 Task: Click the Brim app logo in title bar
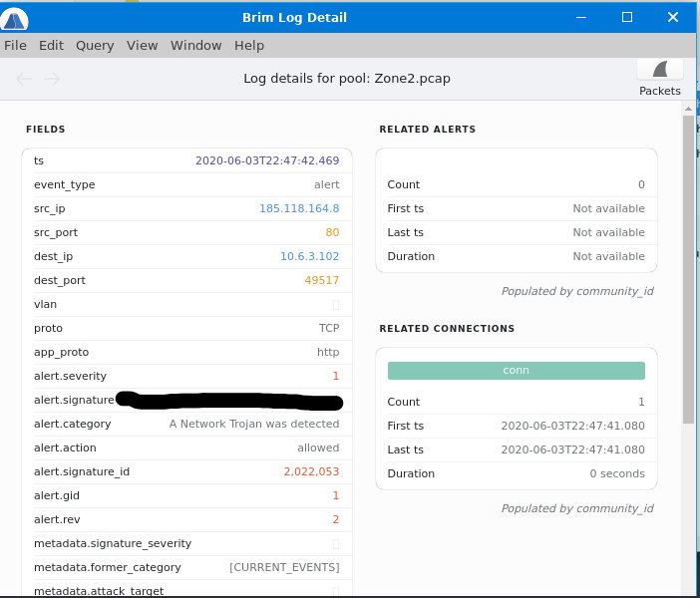[x=14, y=19]
